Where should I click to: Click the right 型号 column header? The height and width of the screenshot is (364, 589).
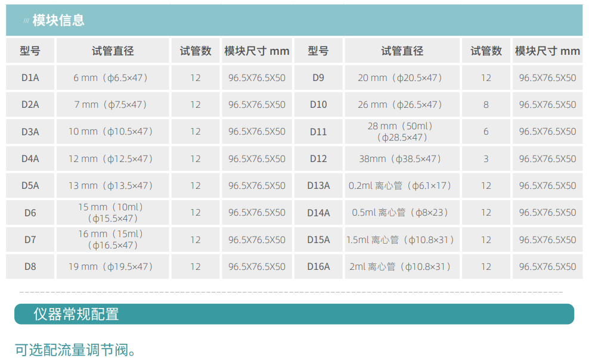318,51
